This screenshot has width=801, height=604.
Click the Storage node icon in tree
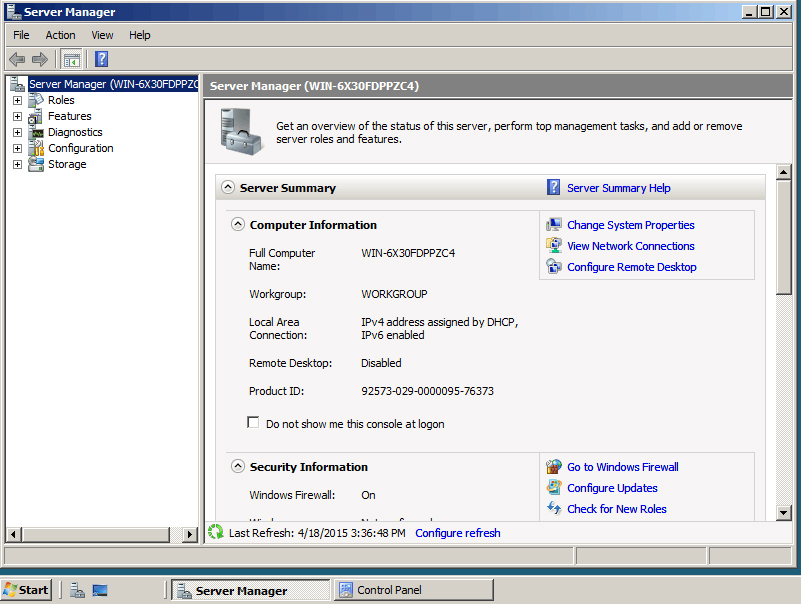coord(36,164)
